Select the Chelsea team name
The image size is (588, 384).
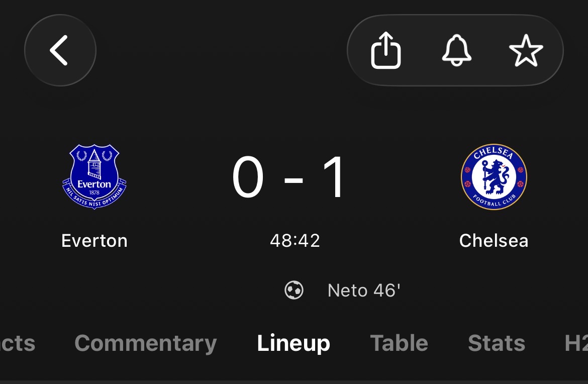pos(494,241)
